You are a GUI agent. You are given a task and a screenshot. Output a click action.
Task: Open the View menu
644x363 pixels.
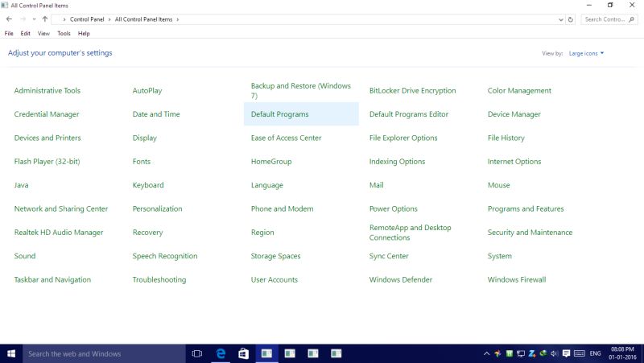point(43,33)
